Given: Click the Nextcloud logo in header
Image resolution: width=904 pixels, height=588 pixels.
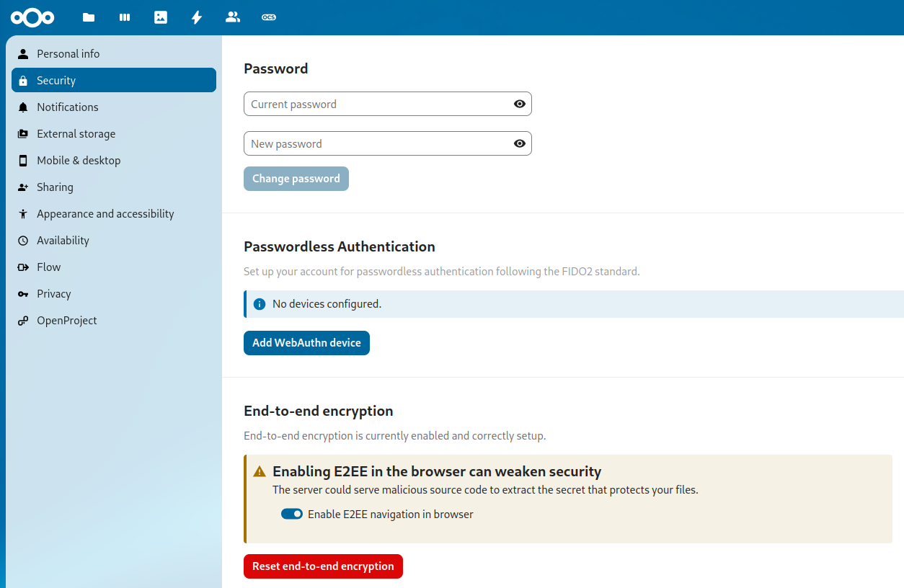Looking at the screenshot, I should click(33, 17).
